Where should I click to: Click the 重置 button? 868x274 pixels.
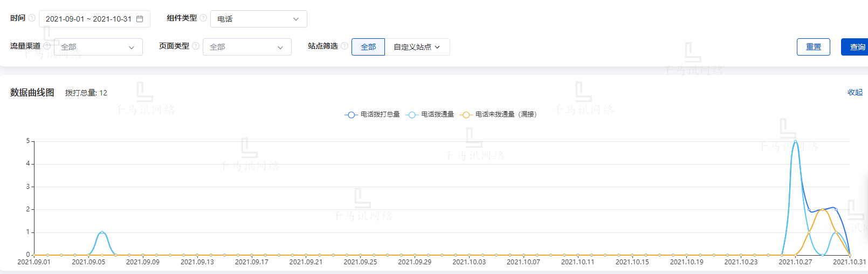coord(813,47)
